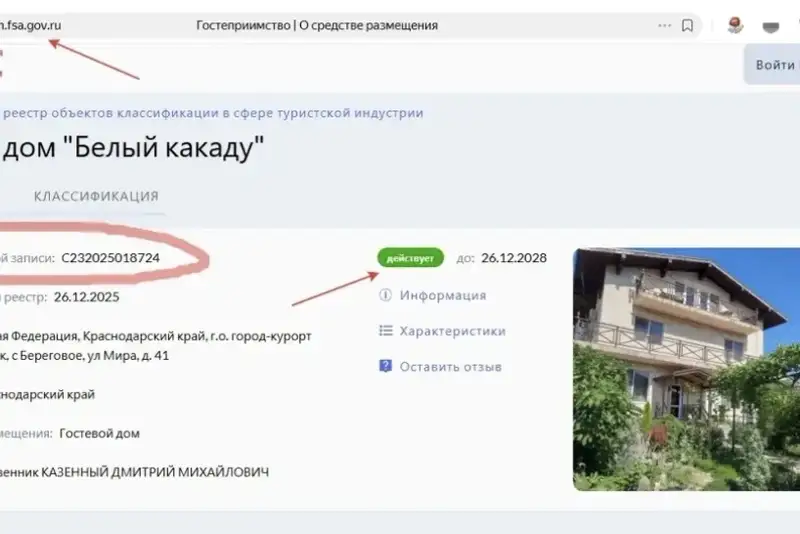Switch to the КЛАССИФИКАЦИЯ tab

(x=96, y=196)
